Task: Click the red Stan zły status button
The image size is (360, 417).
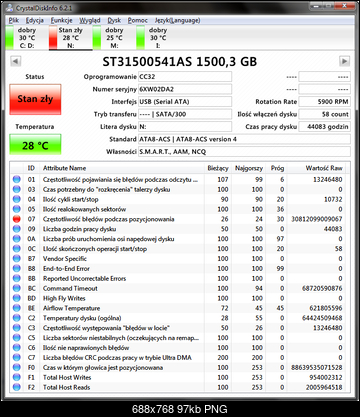Action: (35, 99)
